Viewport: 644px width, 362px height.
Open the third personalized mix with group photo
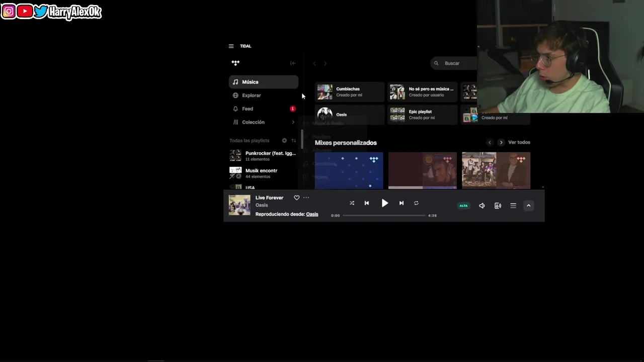coord(496,170)
